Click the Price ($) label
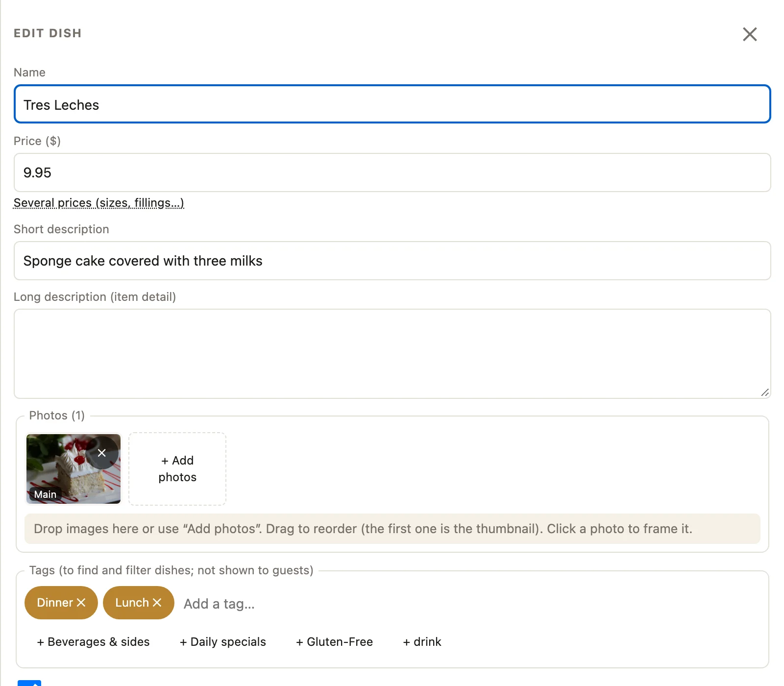 (x=37, y=141)
